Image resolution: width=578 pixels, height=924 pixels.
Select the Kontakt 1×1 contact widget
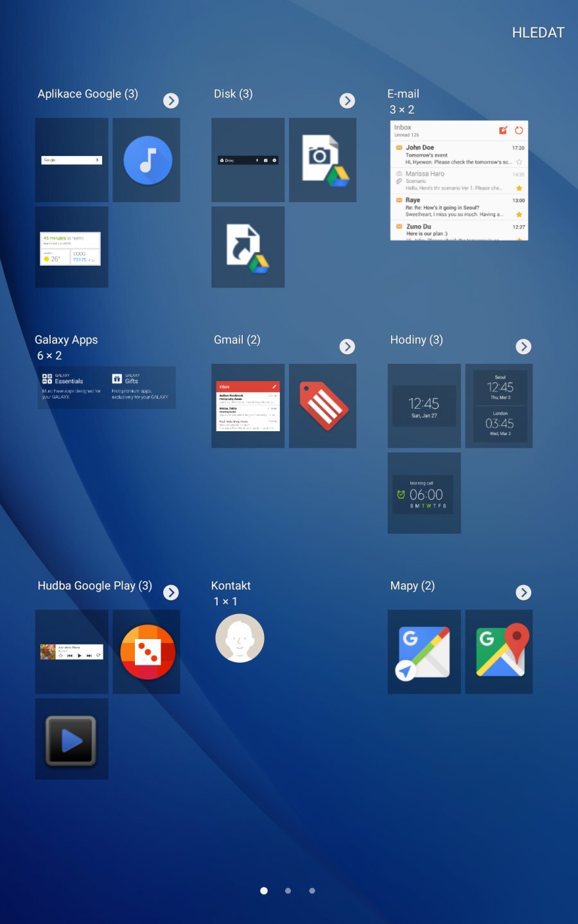coord(239,638)
